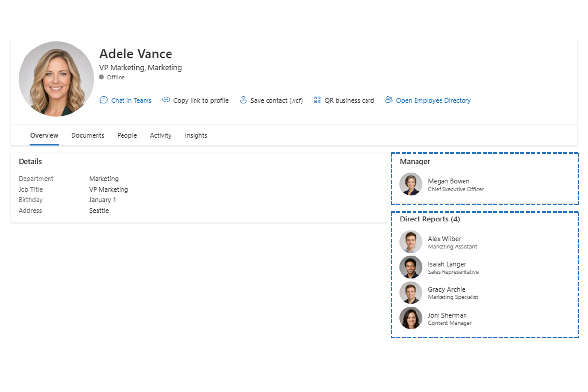Click the grey Offline presence dot
The height and width of the screenshot is (392, 588).
pyautogui.click(x=101, y=77)
